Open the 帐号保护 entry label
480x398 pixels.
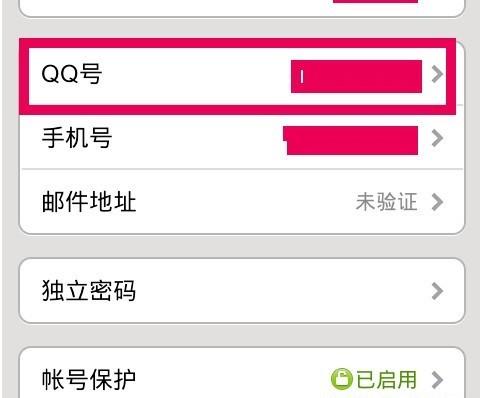(89, 379)
